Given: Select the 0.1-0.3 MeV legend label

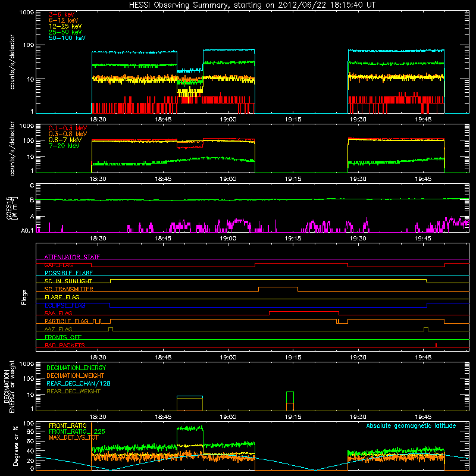Looking at the screenshot, I should pyautogui.click(x=68, y=128).
